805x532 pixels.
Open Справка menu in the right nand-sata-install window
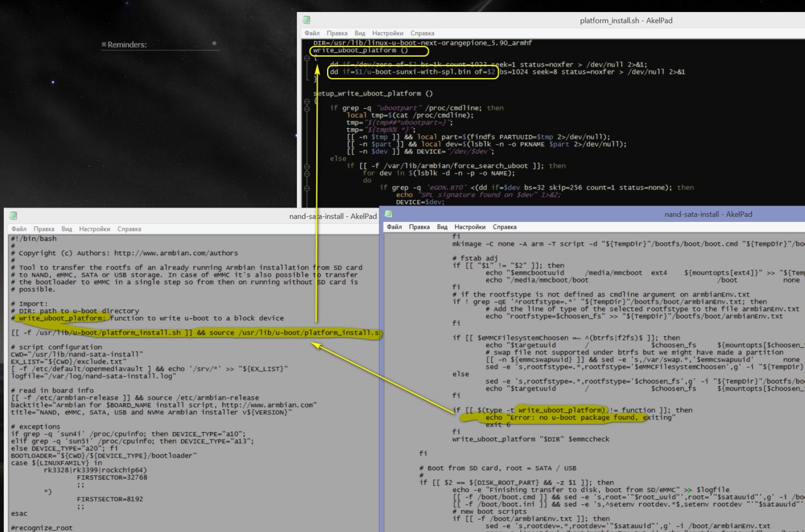coord(504,226)
